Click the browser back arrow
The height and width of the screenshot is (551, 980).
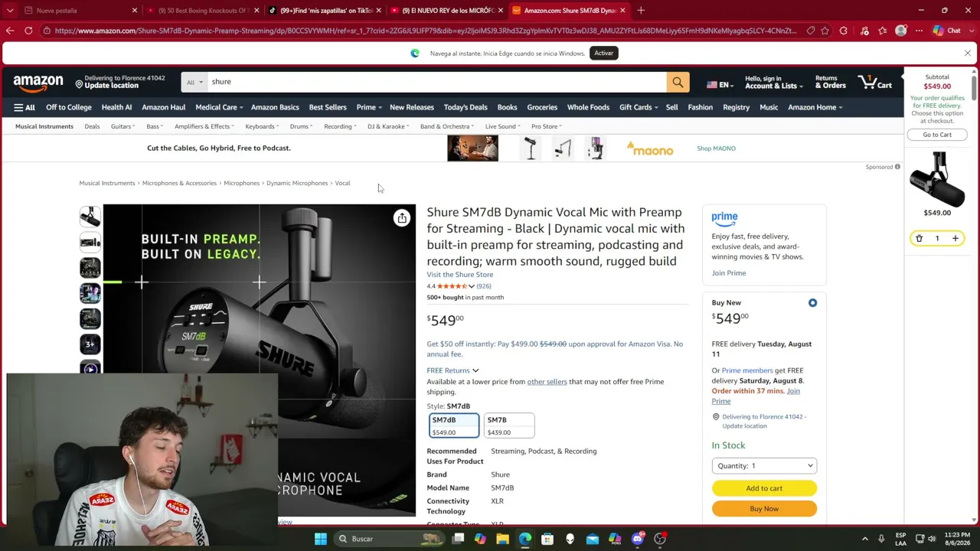click(10, 31)
